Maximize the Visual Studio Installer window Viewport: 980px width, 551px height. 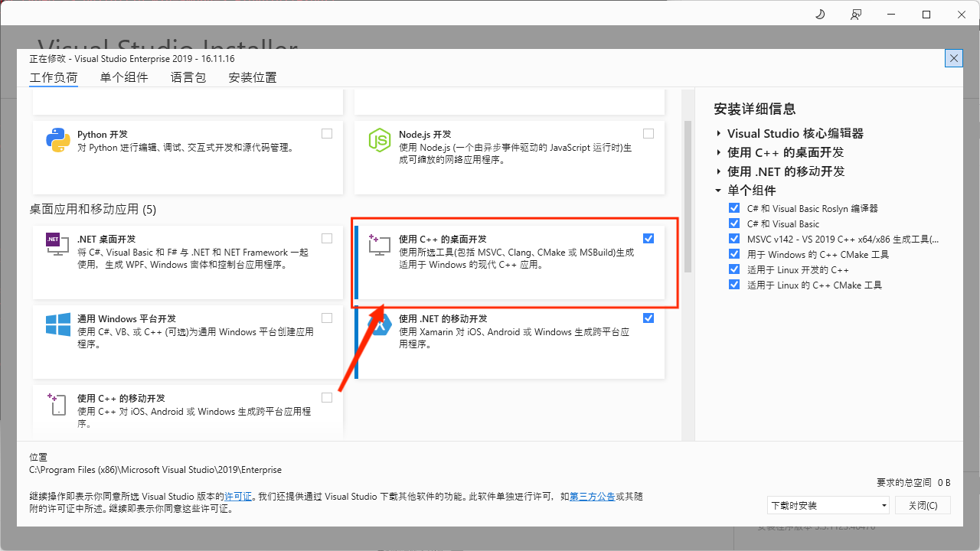click(x=926, y=15)
